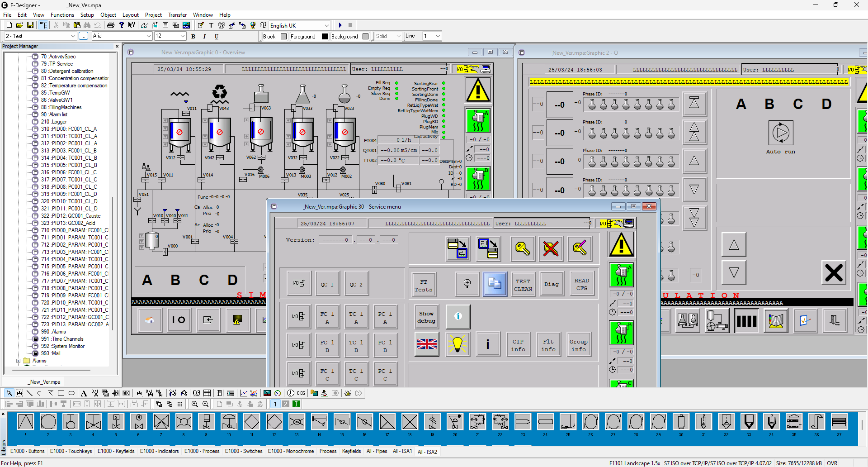Toggle Italic text formatting
This screenshot has width=868, height=467.
coord(205,37)
